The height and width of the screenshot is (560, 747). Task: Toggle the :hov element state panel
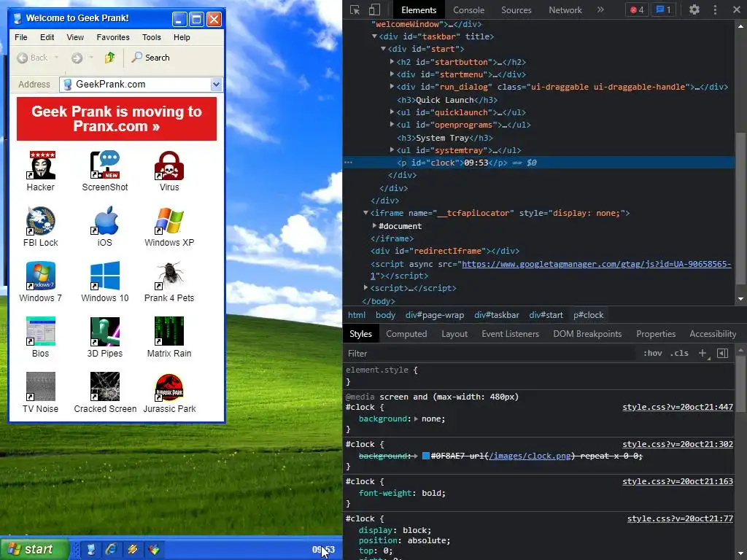point(653,354)
